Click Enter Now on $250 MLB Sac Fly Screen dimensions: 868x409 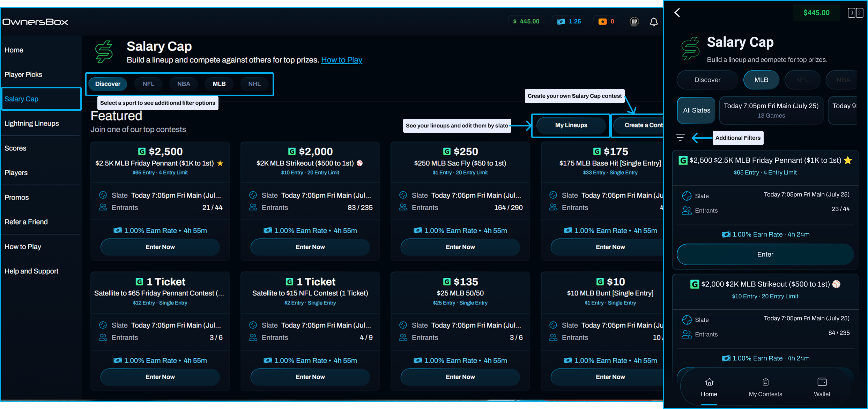[x=460, y=247]
